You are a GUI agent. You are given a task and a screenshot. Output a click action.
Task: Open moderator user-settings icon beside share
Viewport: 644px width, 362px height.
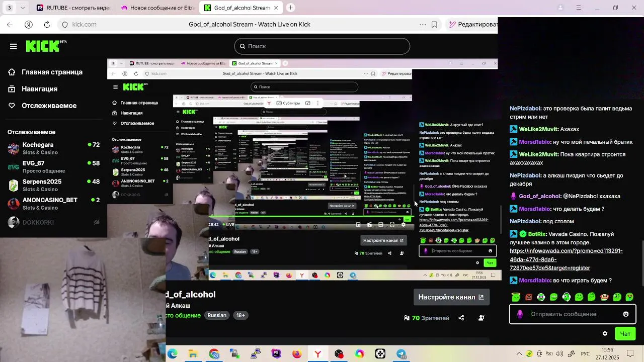[481, 318]
